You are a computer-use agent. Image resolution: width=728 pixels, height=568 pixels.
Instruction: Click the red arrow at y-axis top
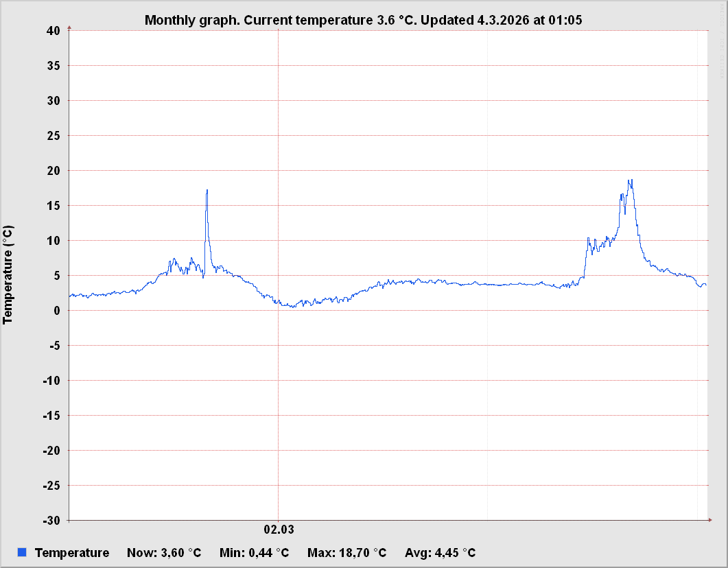click(x=69, y=28)
